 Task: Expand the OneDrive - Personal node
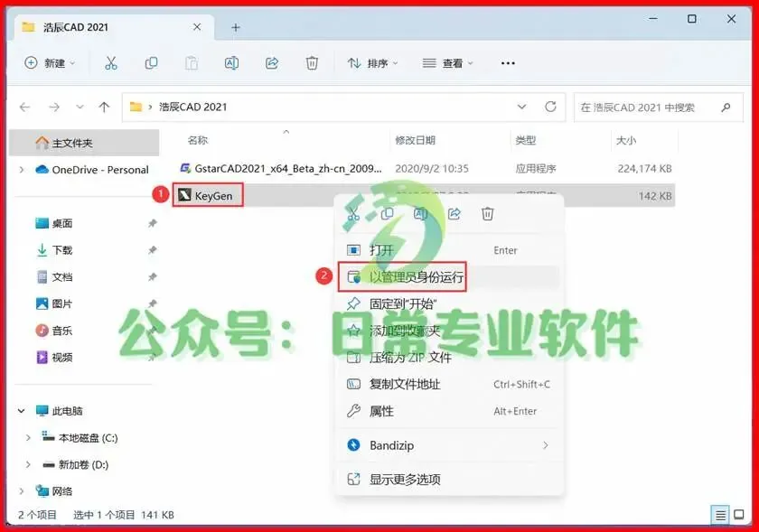pos(22,170)
